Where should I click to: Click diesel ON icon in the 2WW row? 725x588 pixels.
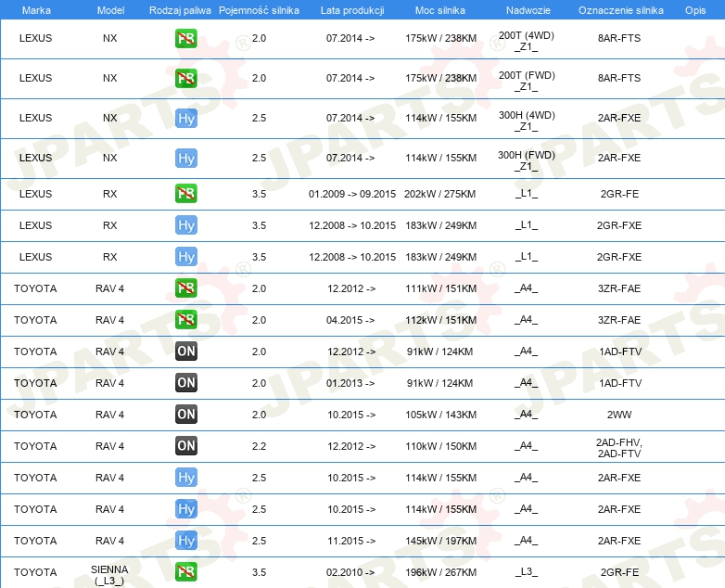point(186,415)
